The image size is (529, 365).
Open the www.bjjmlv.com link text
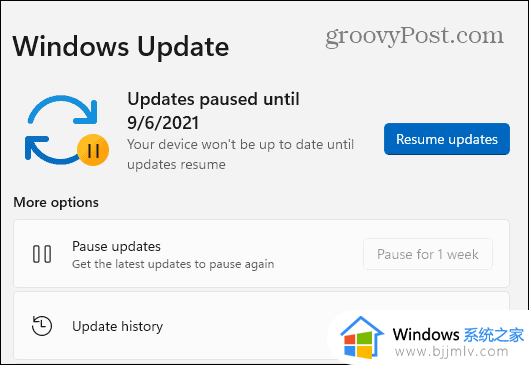pos(451,352)
